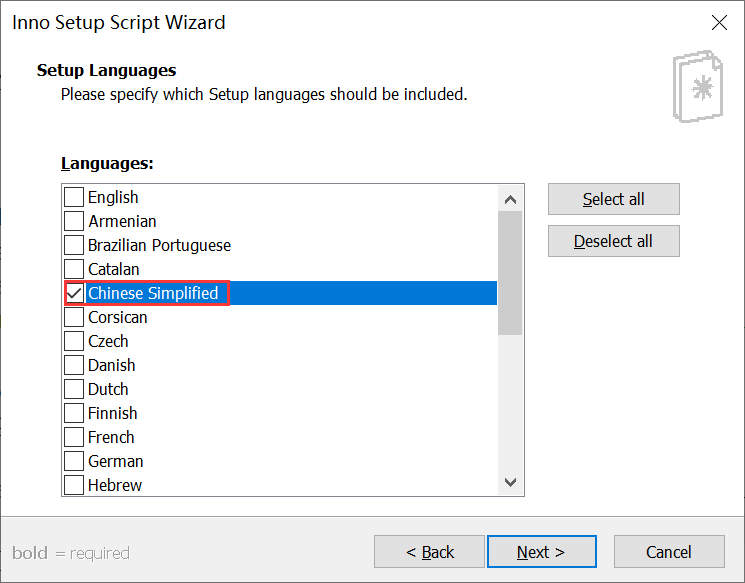Cancel the script wizard
Viewport: 745px width, 583px height.
669,552
